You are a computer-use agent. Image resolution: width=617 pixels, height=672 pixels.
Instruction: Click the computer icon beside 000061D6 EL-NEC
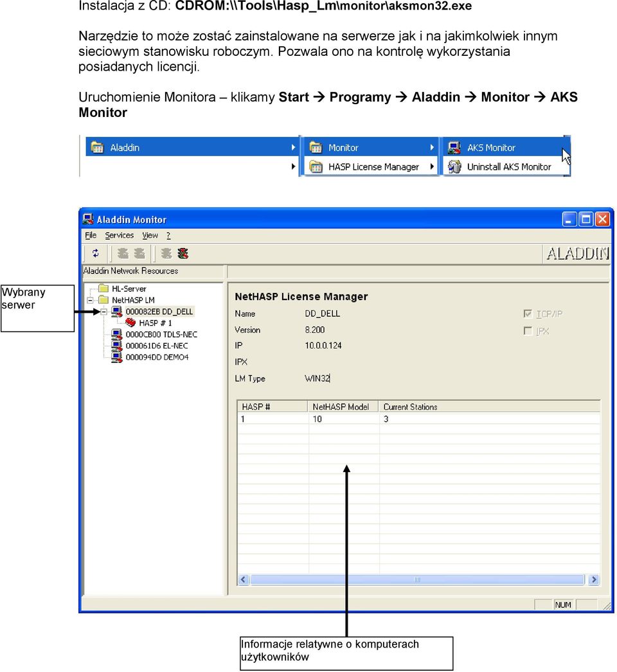pos(116,346)
